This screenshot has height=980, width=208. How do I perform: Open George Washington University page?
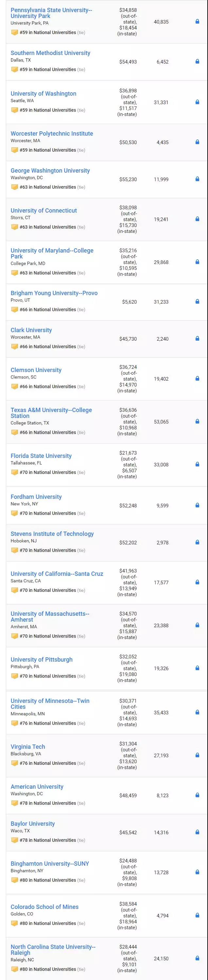point(50,170)
